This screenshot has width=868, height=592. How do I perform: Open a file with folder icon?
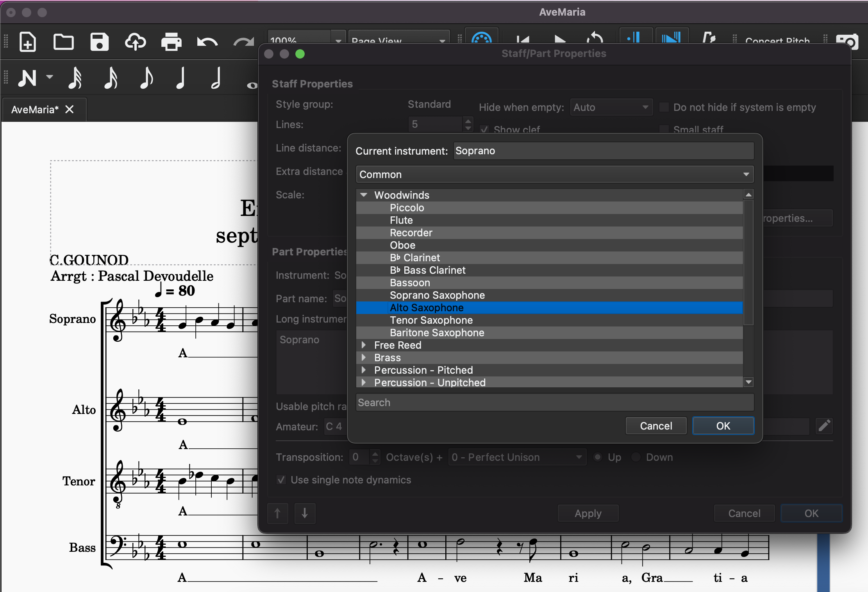63,42
